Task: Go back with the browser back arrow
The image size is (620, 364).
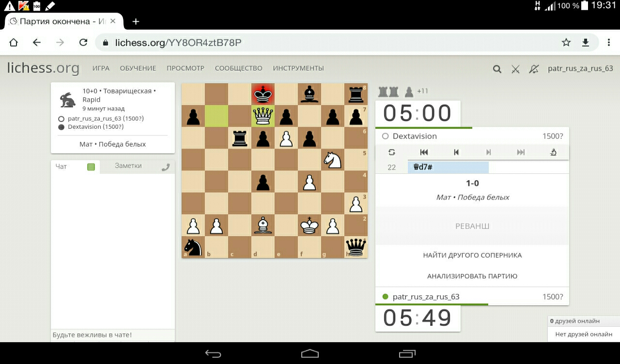Action: click(37, 43)
